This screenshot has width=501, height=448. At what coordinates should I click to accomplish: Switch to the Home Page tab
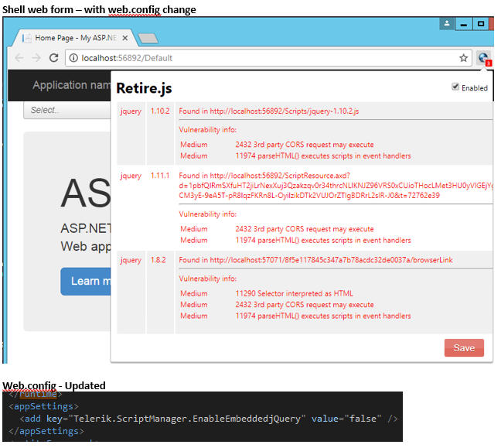click(x=73, y=38)
